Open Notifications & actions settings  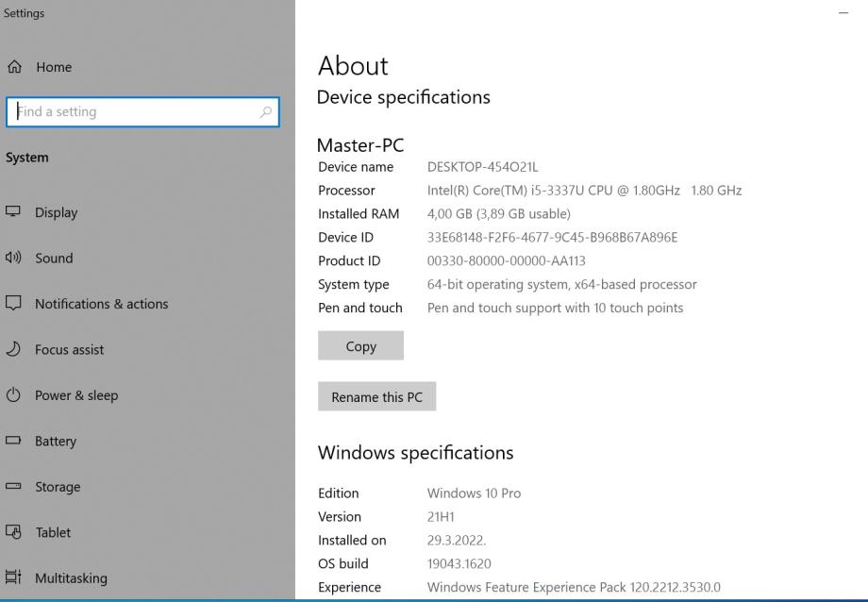pos(101,304)
